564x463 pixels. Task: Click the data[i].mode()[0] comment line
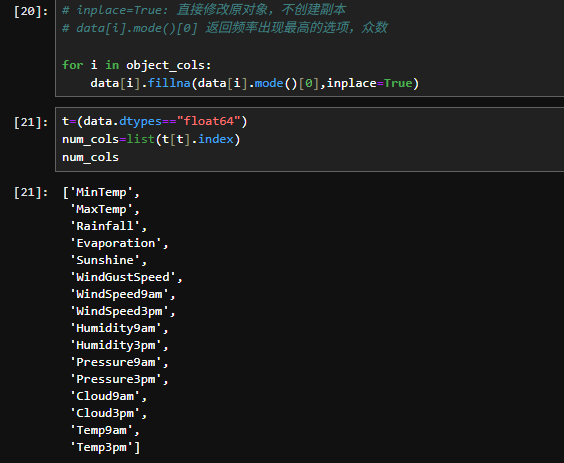[x=225, y=28]
